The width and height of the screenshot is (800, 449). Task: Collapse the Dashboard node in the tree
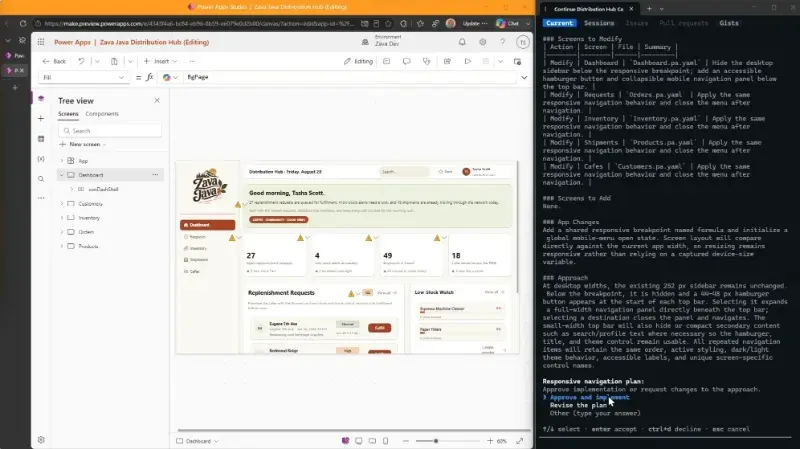click(62, 175)
